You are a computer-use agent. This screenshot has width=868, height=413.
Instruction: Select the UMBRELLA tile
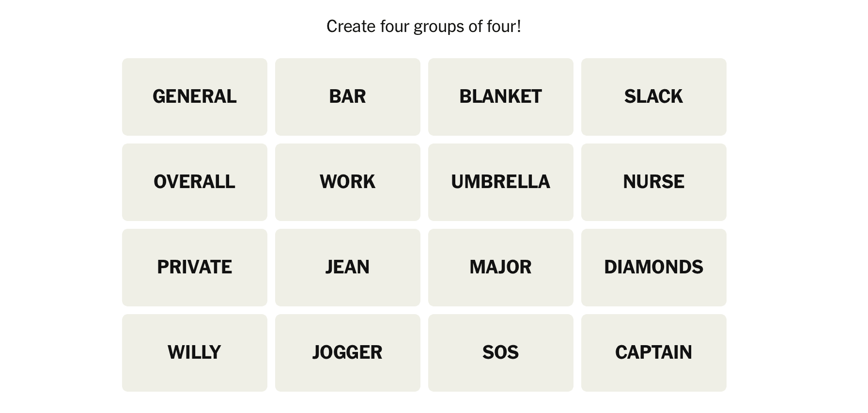point(500,182)
